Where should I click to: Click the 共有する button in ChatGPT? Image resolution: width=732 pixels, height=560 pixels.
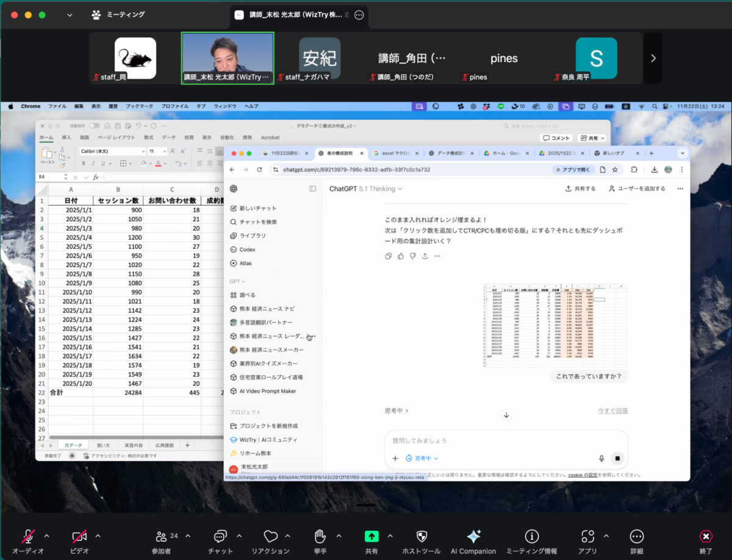pyautogui.click(x=581, y=189)
